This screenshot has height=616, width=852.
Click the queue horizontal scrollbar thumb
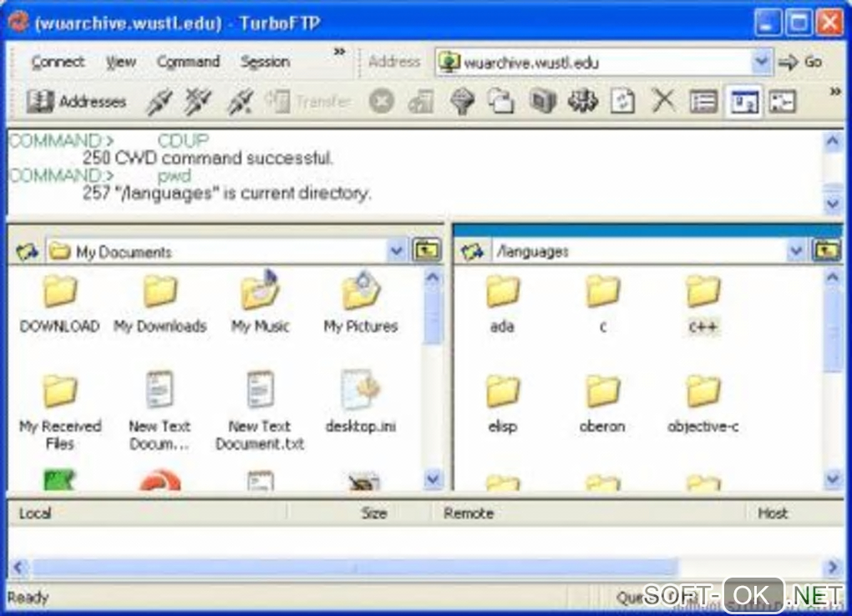tap(355, 568)
